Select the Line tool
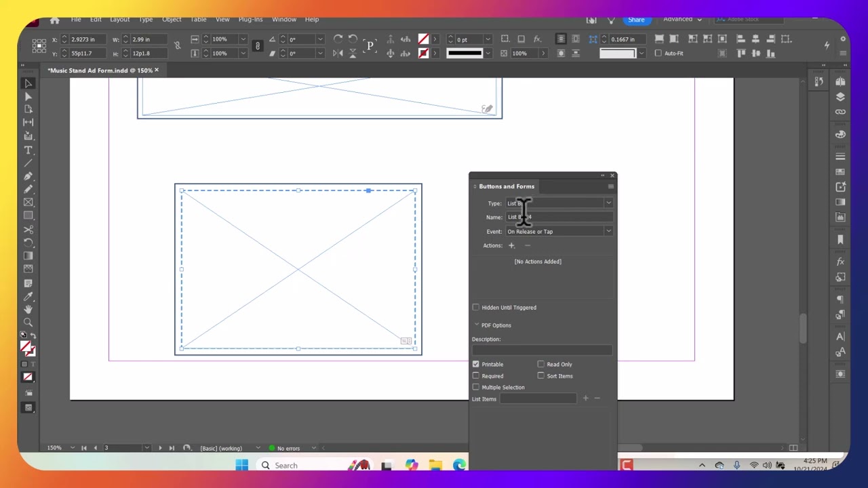 [28, 163]
